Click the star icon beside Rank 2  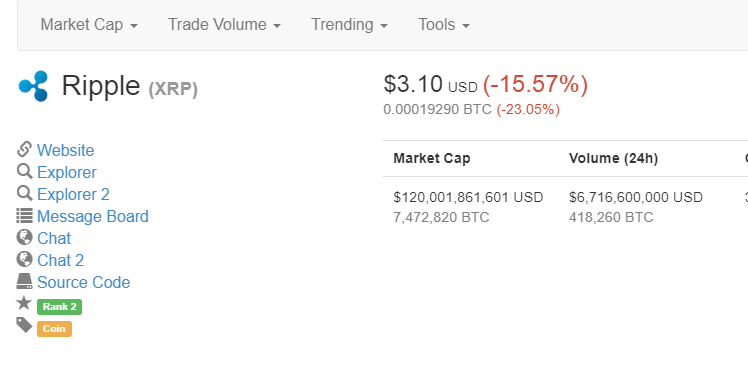(x=24, y=303)
